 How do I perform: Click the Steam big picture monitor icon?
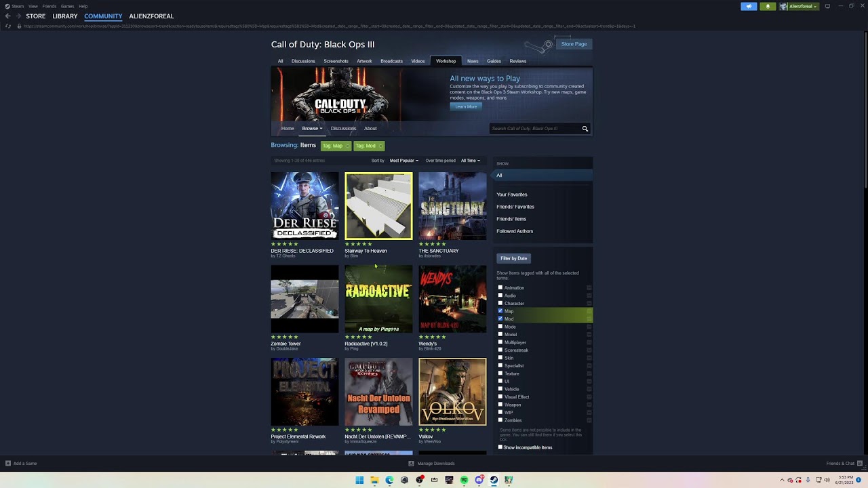click(827, 6)
